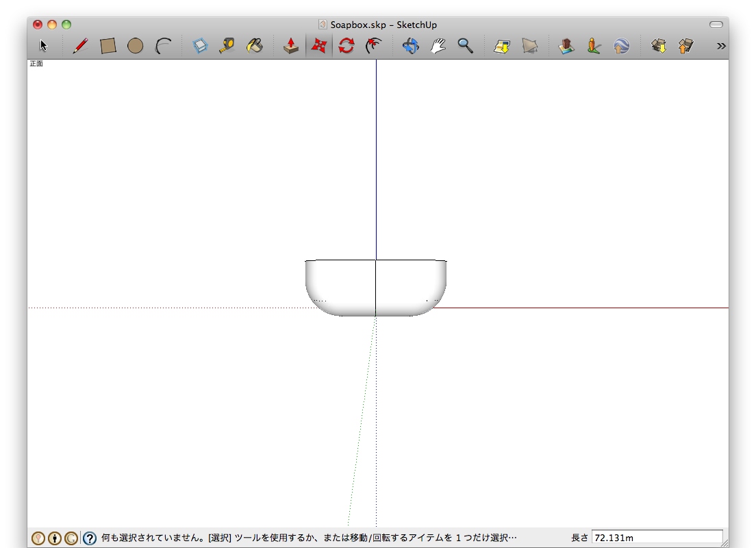
Task: Click the Share Model upload icon
Action: click(685, 46)
